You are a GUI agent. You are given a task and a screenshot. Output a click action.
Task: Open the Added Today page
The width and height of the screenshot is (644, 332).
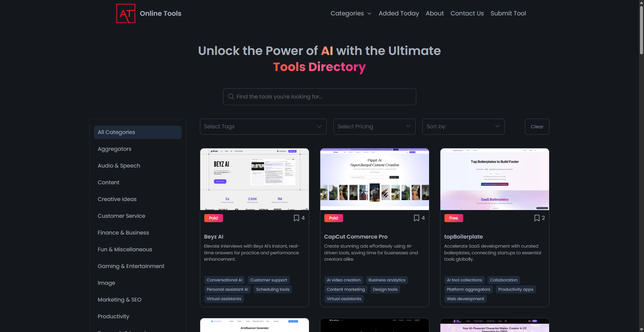(x=399, y=13)
